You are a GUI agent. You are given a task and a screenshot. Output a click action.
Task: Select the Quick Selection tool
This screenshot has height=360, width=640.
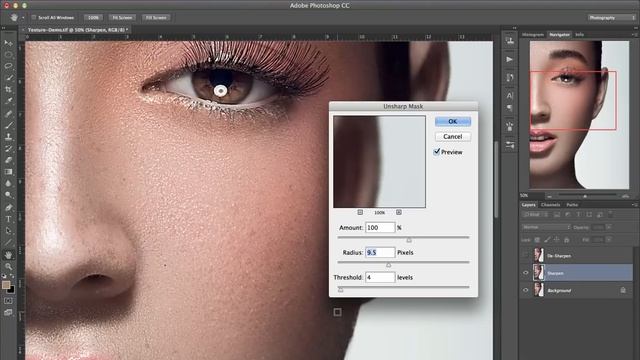click(8, 78)
